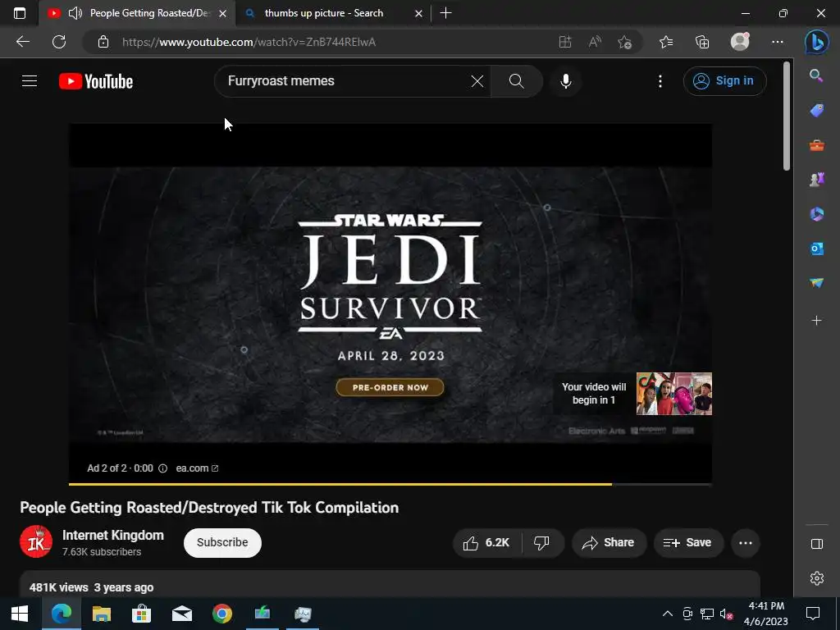
Task: Open a new browser tab
Action: (x=445, y=13)
